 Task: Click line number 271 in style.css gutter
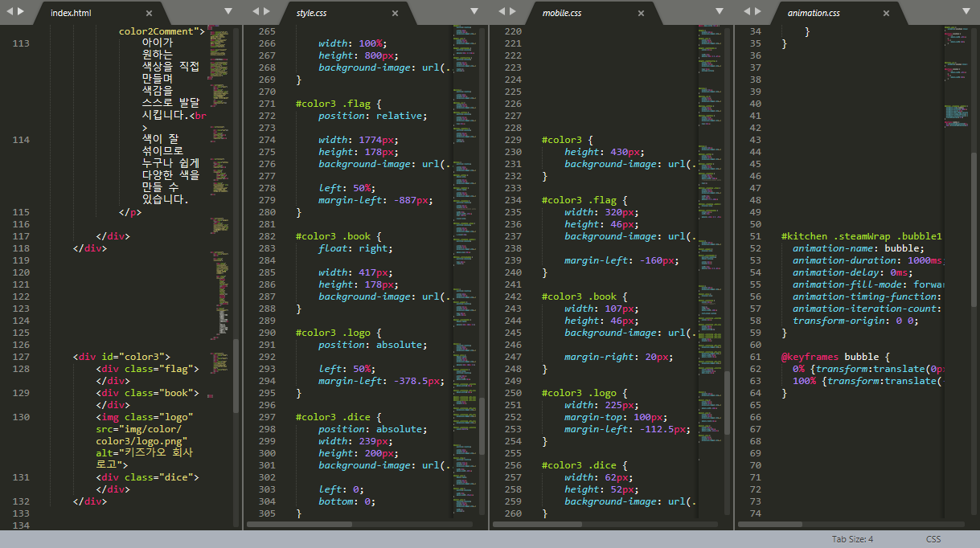click(x=266, y=104)
